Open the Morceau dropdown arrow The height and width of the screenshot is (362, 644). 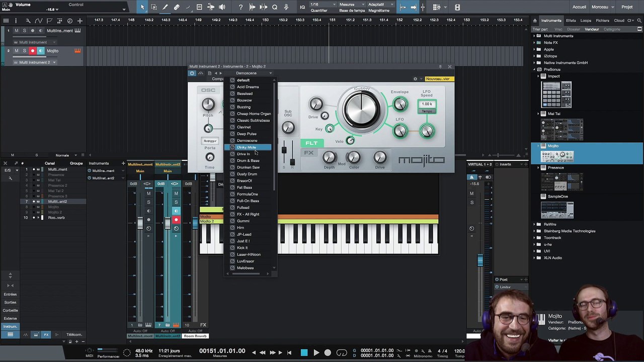(612, 7)
